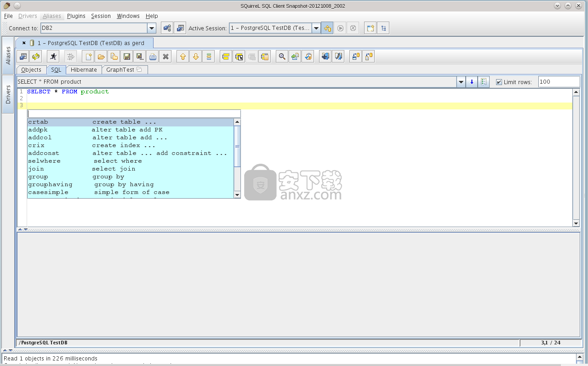Select the SQL tab

coord(56,69)
